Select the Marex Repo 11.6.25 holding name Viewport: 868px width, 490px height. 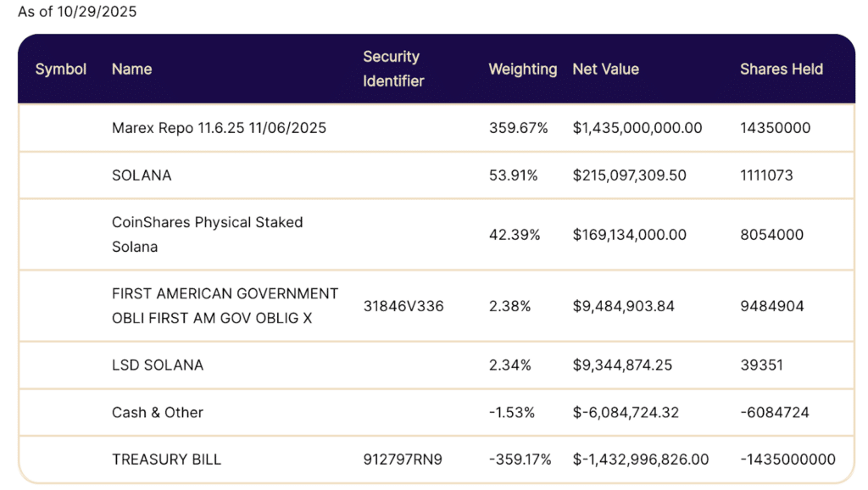tap(219, 128)
